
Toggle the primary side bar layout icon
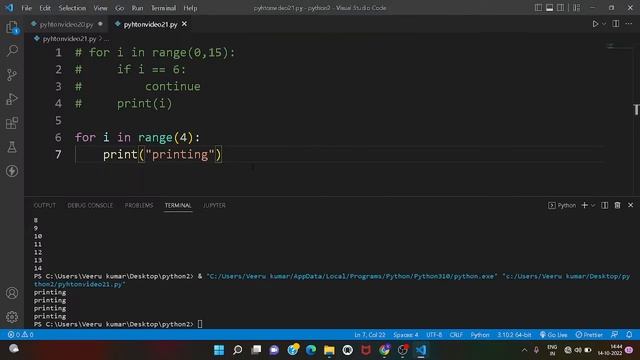538,8
